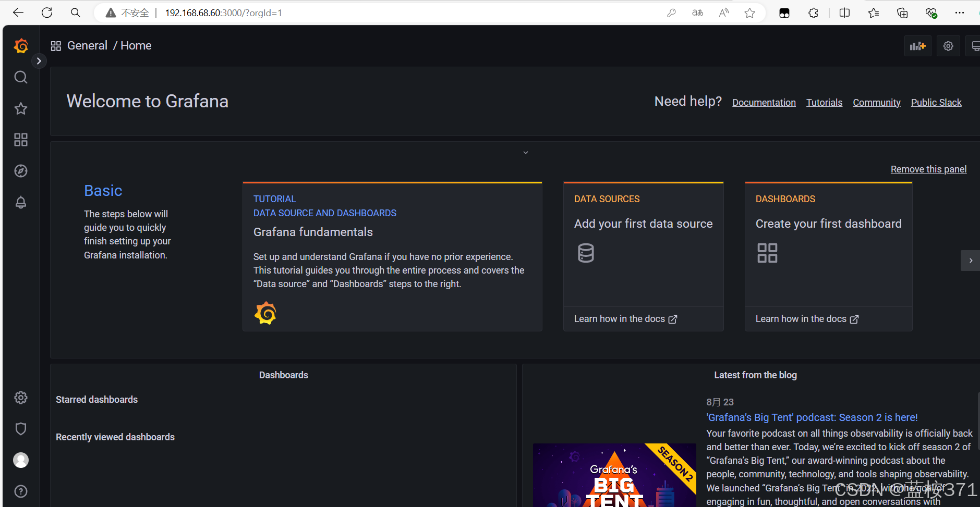Click Create your first dashboard

828,224
